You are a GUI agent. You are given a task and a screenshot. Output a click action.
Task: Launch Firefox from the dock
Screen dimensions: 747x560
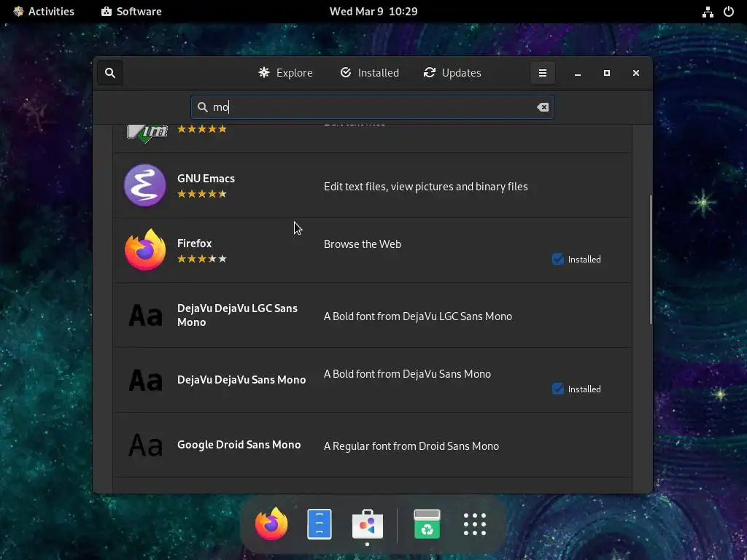[271, 524]
